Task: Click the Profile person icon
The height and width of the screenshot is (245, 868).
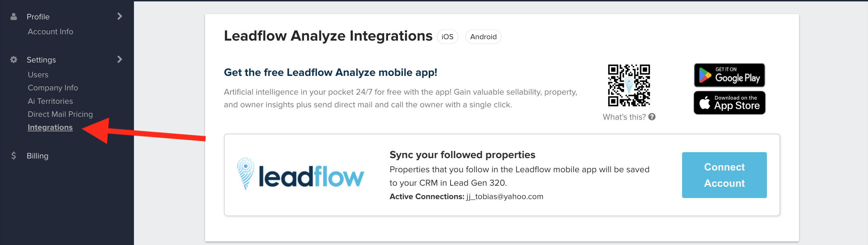Action: tap(14, 17)
